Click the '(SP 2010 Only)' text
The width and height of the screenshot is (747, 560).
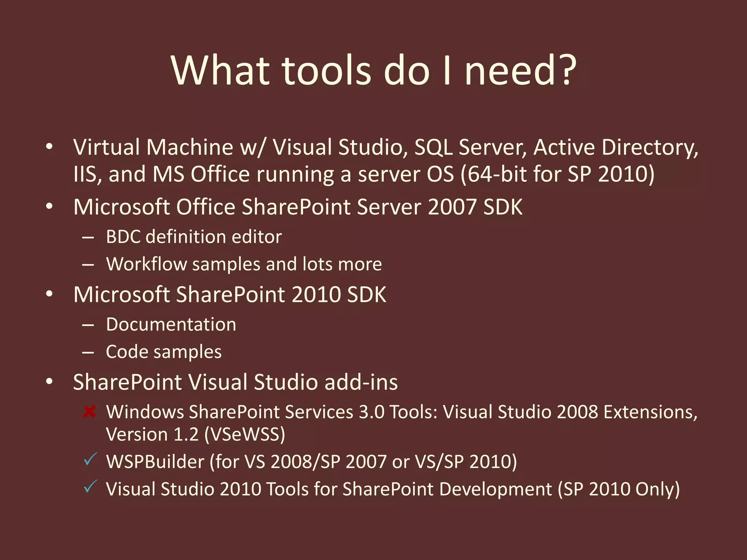coord(619,489)
